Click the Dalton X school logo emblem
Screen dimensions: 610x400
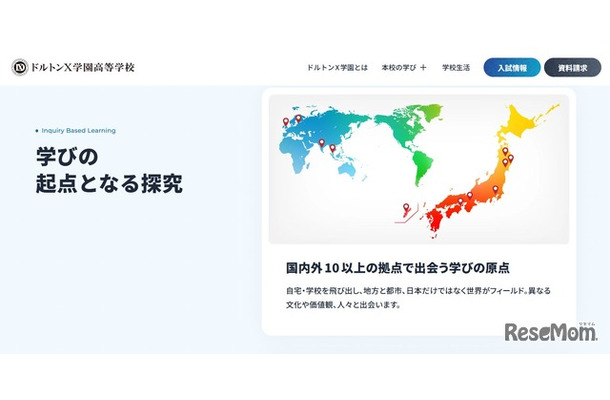click(x=19, y=67)
